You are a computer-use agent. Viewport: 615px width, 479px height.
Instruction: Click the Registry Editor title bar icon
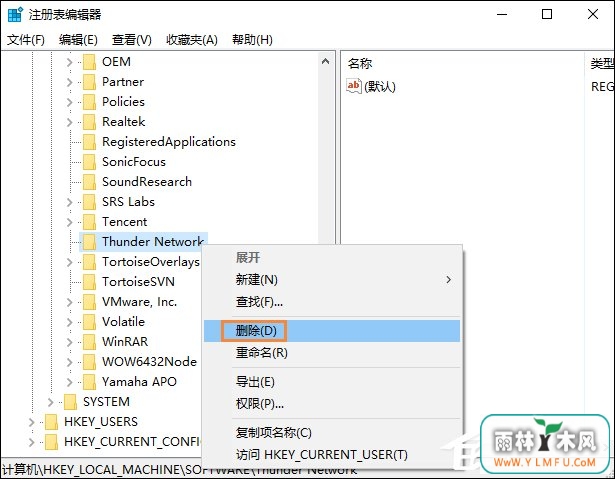[x=15, y=15]
